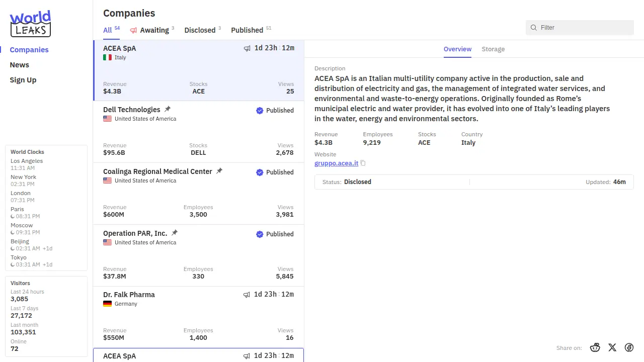Click into the Filter search field
644x362 pixels.
coord(584,28)
